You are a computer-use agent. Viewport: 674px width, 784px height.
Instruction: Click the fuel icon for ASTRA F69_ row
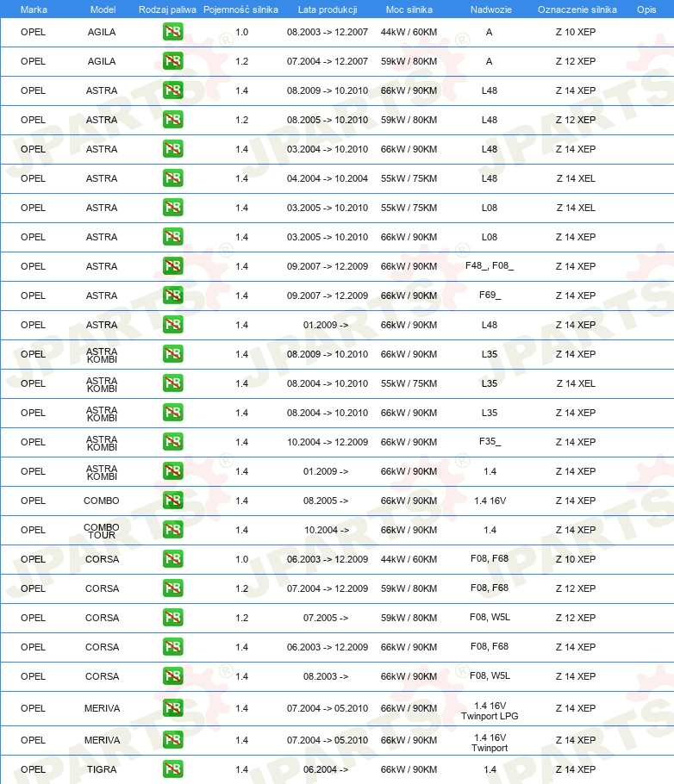coord(172,296)
